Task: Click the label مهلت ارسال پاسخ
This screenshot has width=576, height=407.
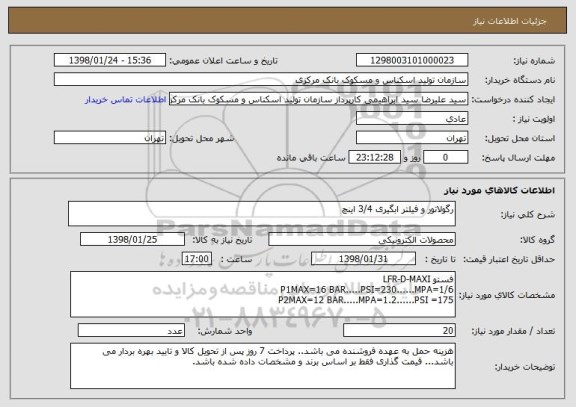Action: click(518, 158)
